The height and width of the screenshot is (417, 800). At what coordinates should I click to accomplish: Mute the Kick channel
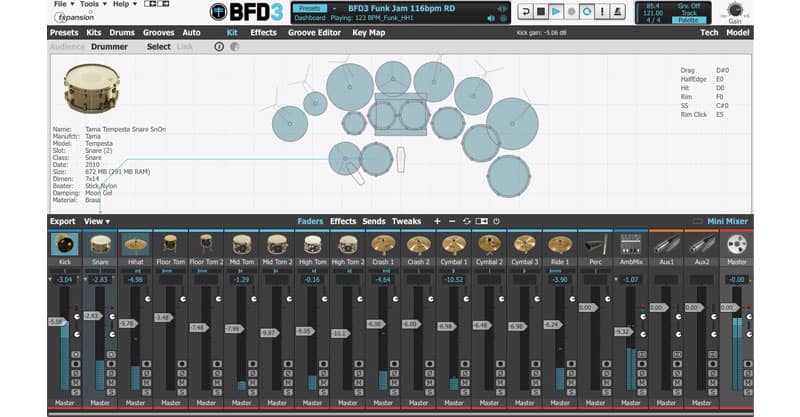(76, 383)
